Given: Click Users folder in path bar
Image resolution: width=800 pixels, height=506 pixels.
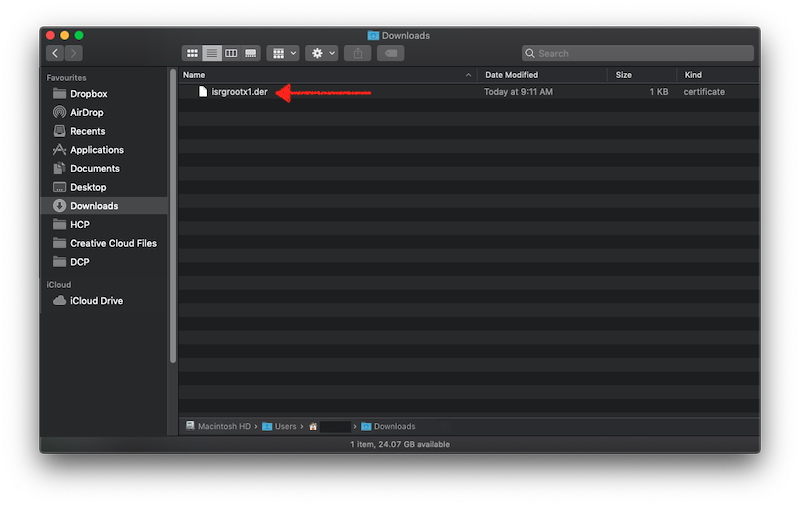Looking at the screenshot, I should 285,426.
